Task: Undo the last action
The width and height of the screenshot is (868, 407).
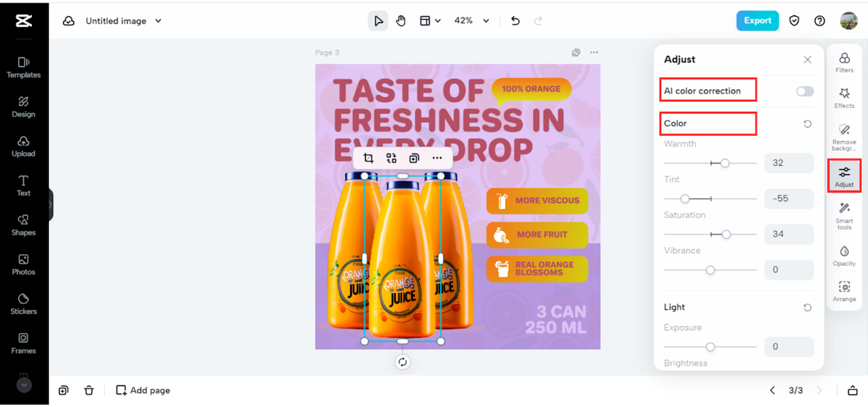Action: [x=515, y=21]
